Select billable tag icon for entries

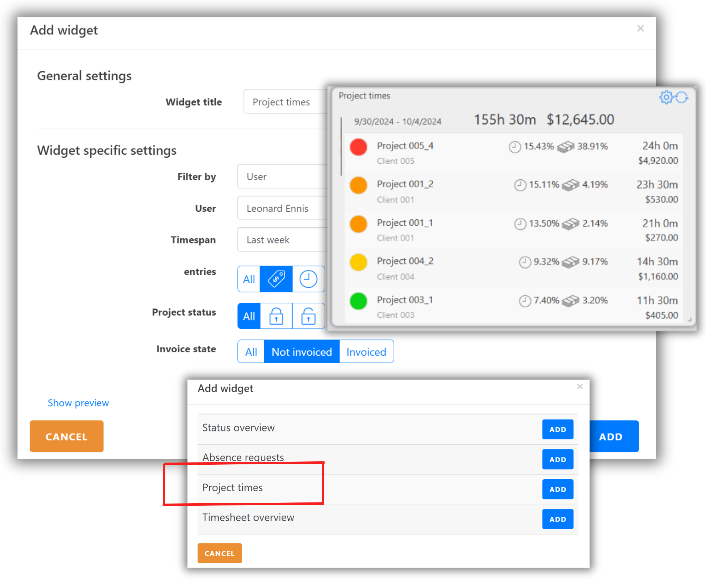(276, 279)
